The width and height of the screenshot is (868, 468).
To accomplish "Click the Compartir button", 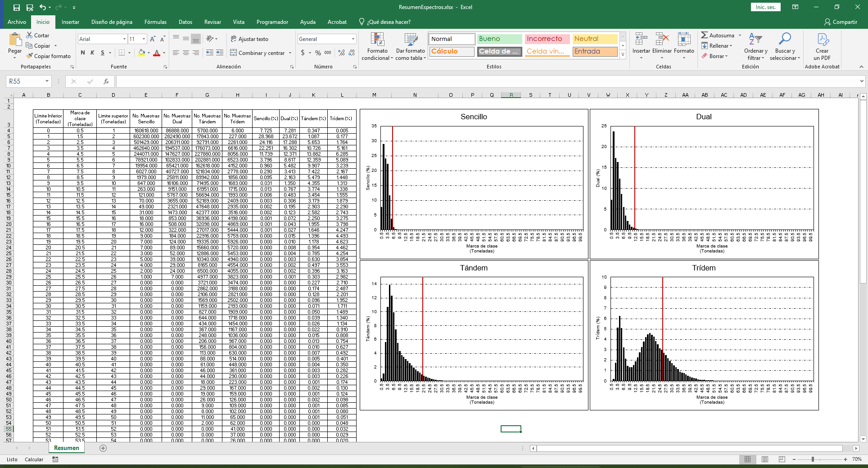I will [841, 22].
